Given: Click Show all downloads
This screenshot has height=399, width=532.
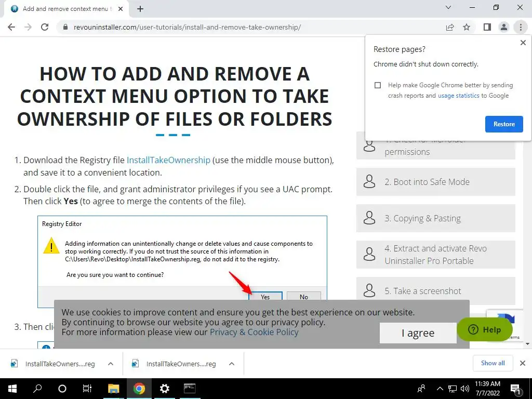Looking at the screenshot, I should click(493, 363).
